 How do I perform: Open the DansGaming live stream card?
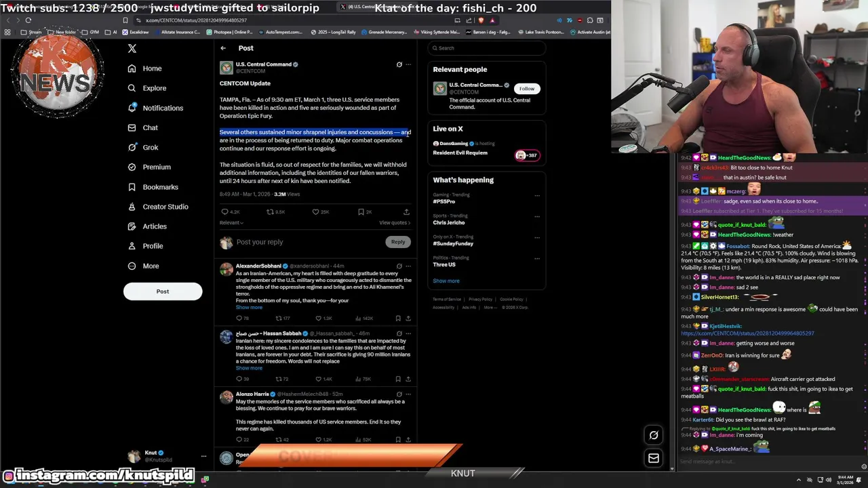tap(486, 148)
